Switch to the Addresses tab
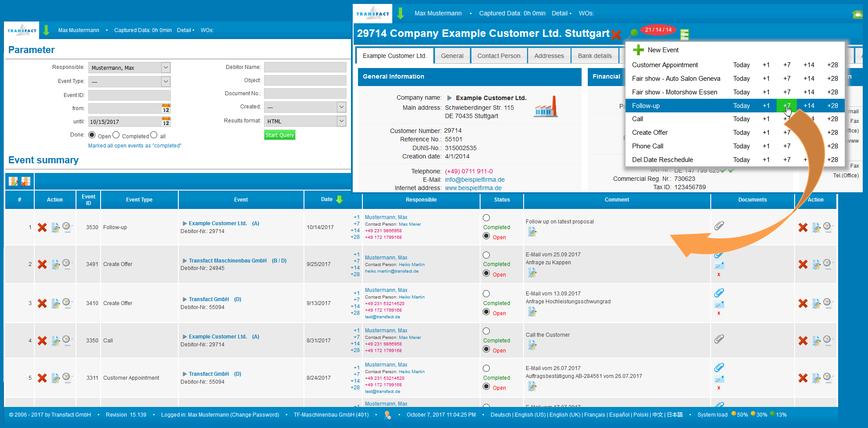This screenshot has width=868, height=428. 549,56
